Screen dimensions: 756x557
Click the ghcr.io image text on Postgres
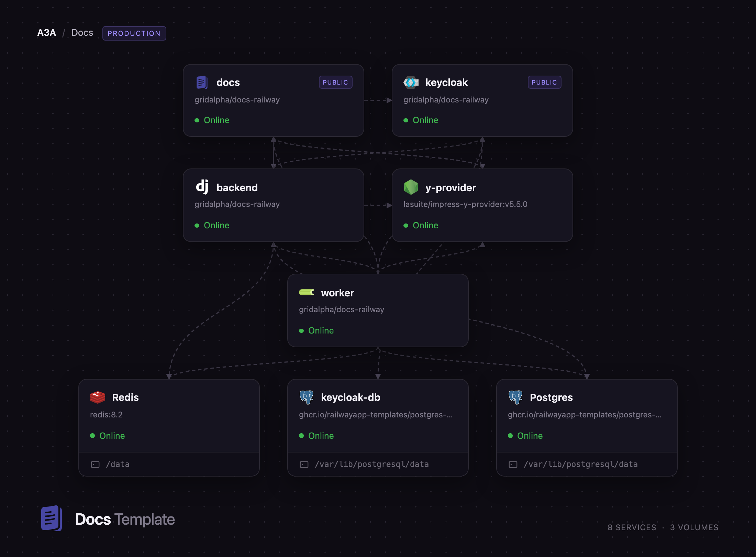(585, 415)
